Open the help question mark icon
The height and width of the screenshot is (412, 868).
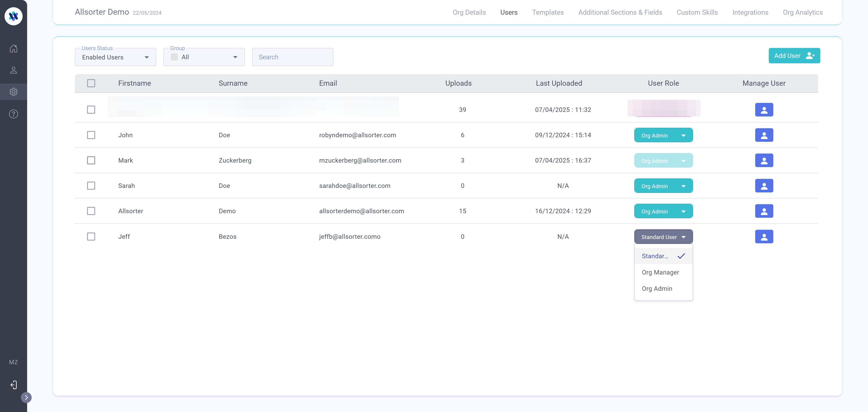(14, 114)
